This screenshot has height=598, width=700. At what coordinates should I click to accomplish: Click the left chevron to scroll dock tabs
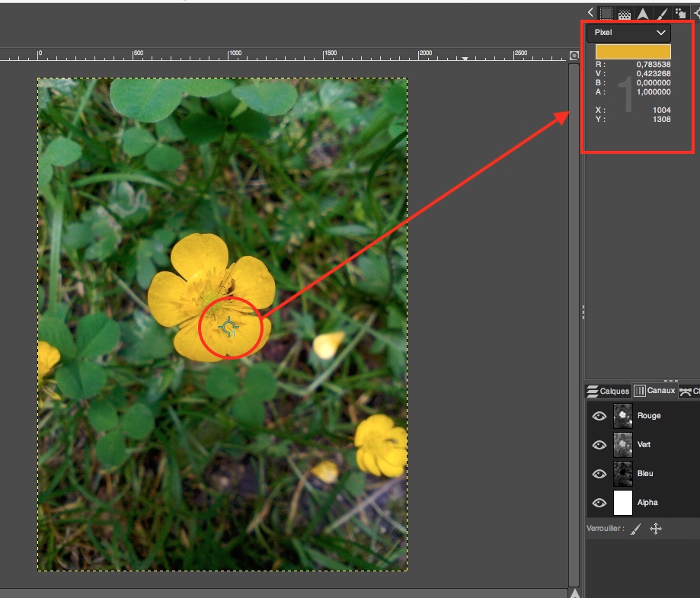click(x=591, y=12)
